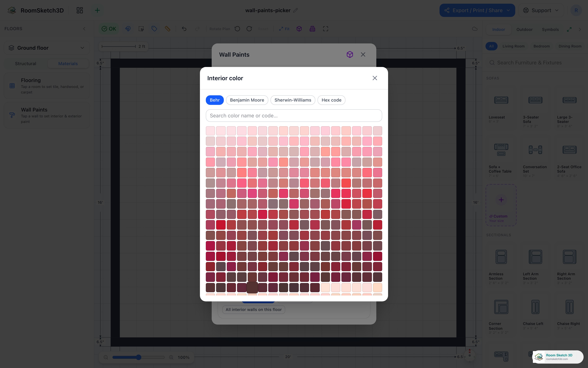
Task: Switch to Materials tab
Action: pyautogui.click(x=68, y=63)
